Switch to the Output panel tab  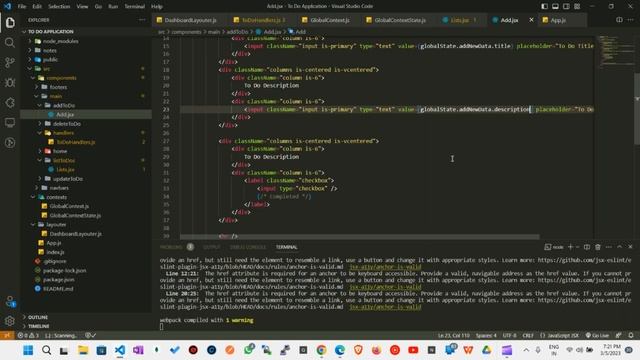[x=211, y=247]
